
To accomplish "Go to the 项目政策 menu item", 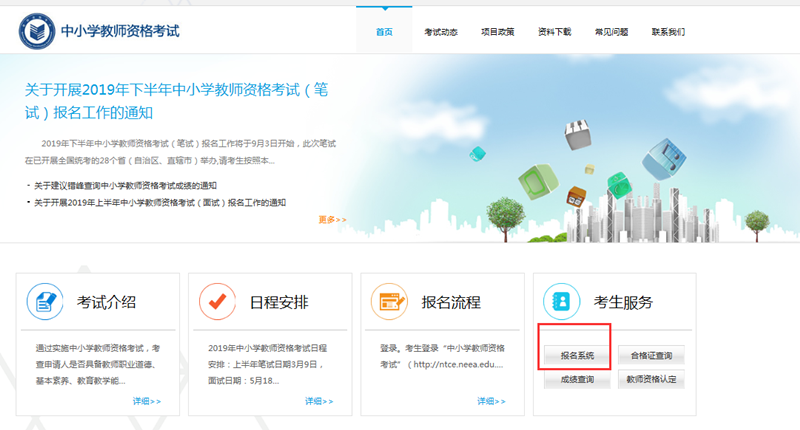I will click(497, 32).
